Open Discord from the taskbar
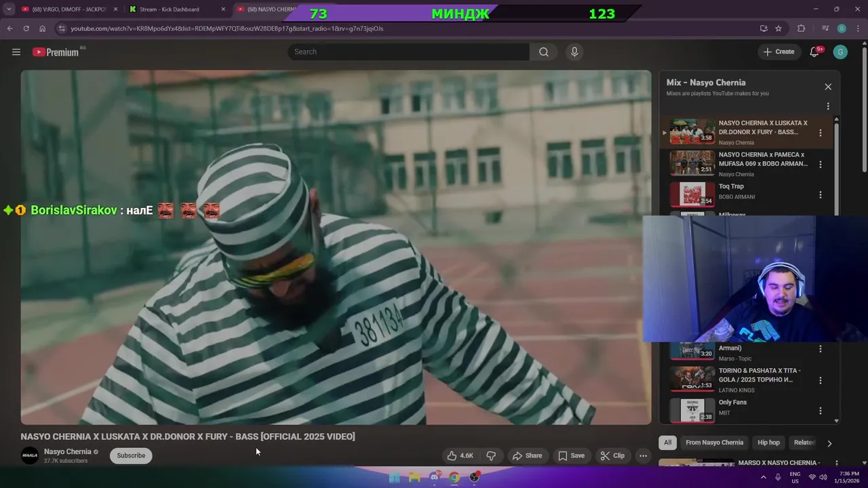The height and width of the screenshot is (488, 868). tap(435, 477)
